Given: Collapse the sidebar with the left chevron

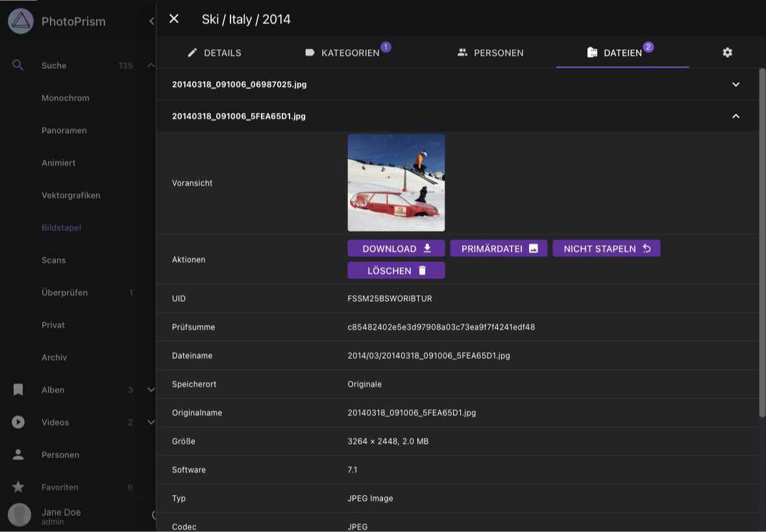Looking at the screenshot, I should [x=151, y=21].
